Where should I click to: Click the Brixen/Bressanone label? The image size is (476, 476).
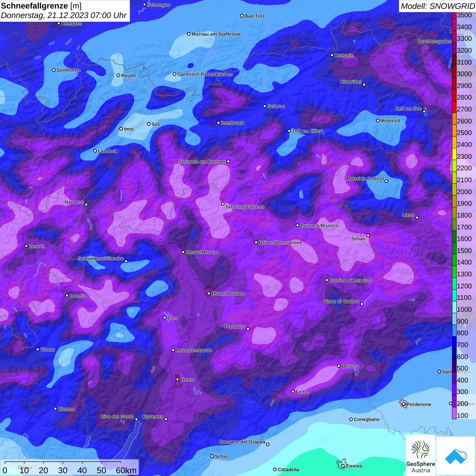point(280,242)
